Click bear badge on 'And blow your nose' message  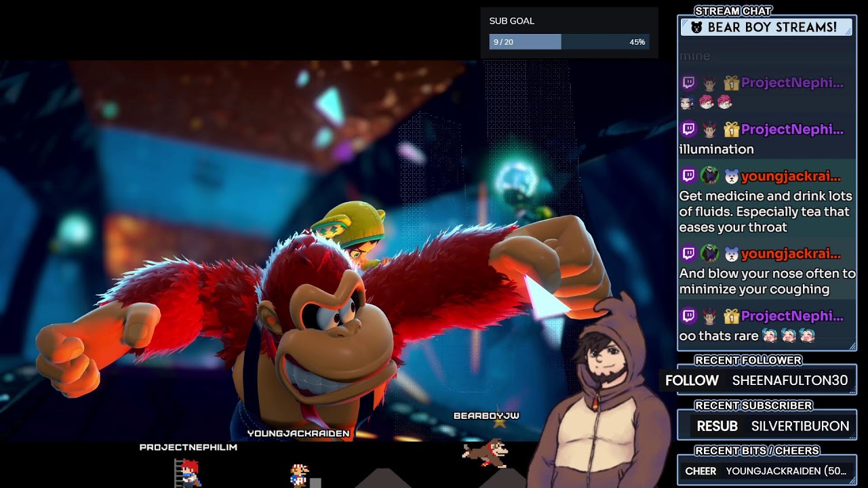(731, 254)
